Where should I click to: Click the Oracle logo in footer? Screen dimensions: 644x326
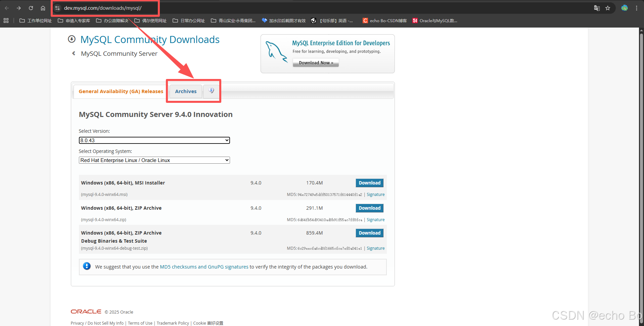(x=86, y=312)
